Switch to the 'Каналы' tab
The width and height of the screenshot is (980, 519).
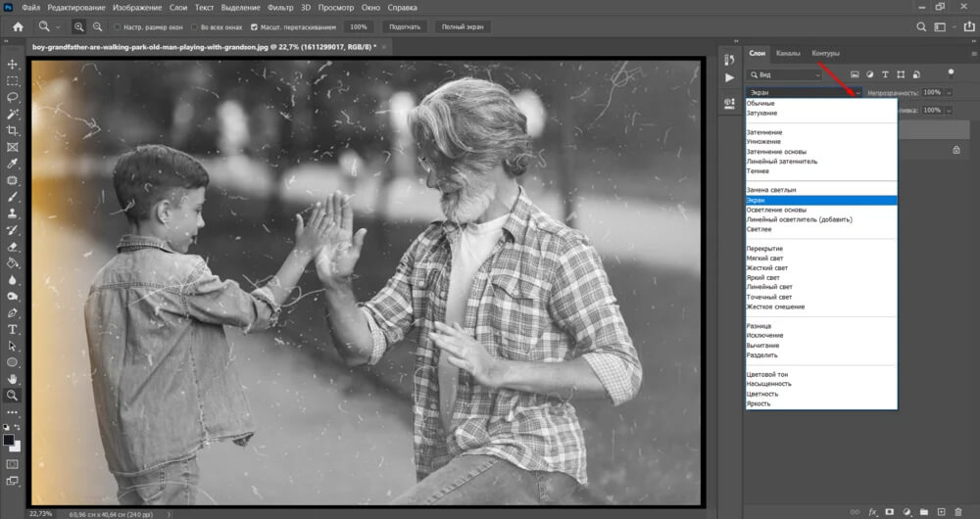click(x=788, y=53)
